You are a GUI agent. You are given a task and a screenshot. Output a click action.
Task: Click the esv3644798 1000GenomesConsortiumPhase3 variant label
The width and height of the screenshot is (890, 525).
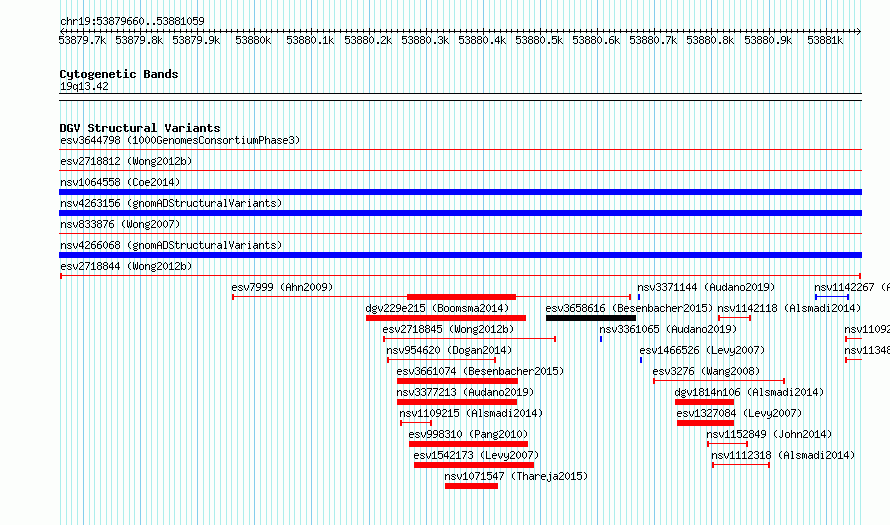click(x=180, y=140)
